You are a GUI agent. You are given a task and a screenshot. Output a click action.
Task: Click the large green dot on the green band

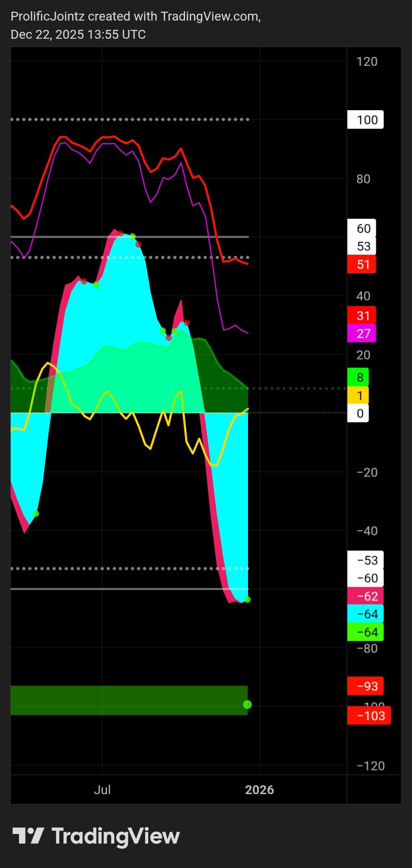[247, 705]
